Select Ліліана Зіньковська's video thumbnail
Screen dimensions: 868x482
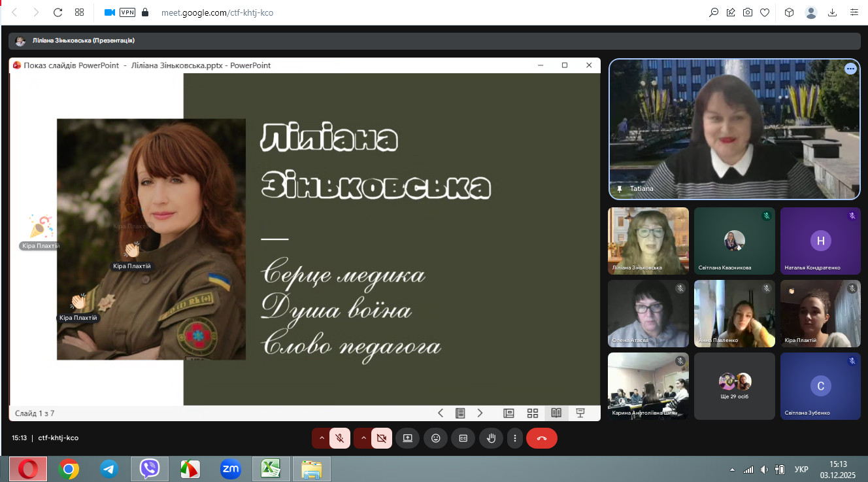[648, 240]
